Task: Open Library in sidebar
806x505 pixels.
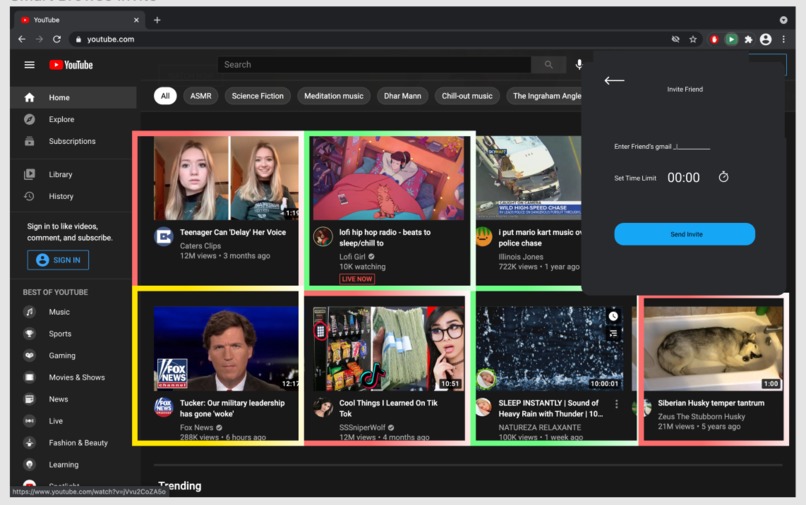Action: [x=73, y=174]
